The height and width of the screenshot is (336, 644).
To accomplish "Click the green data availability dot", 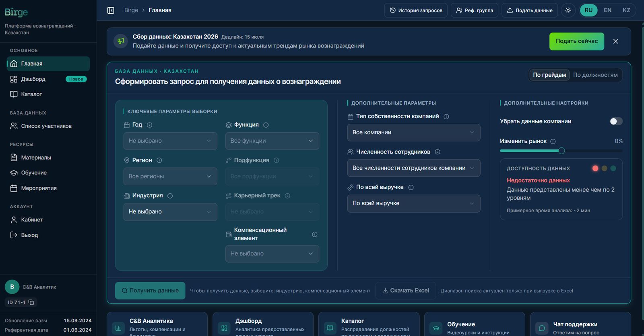I will tap(613, 168).
